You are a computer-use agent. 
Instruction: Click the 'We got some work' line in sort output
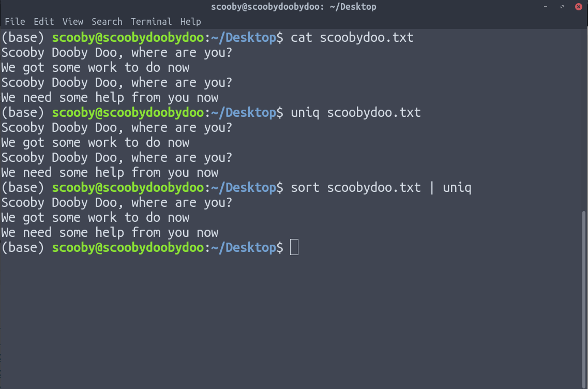[x=95, y=218]
